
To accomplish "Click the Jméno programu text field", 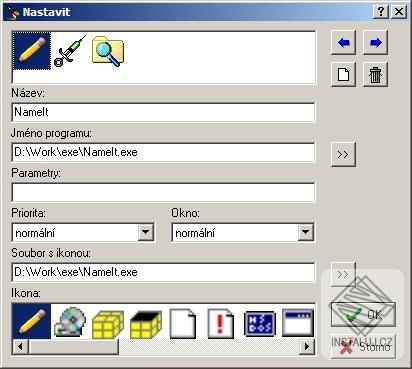I will 163,152.
